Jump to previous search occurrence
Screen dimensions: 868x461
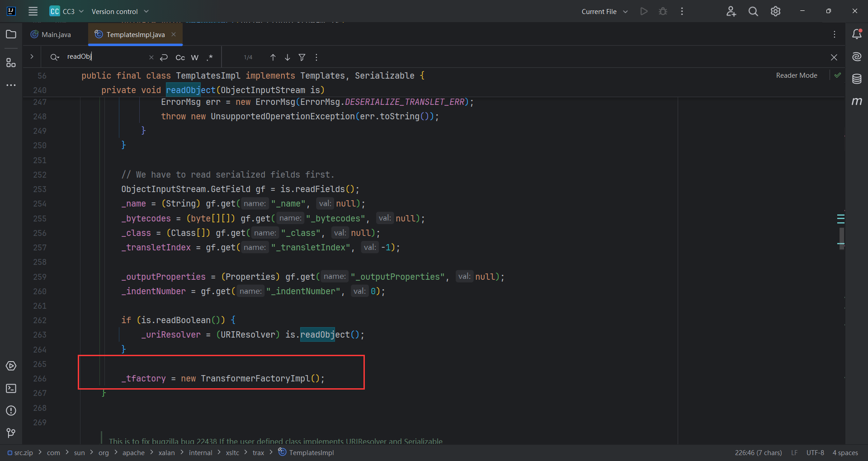pos(273,57)
